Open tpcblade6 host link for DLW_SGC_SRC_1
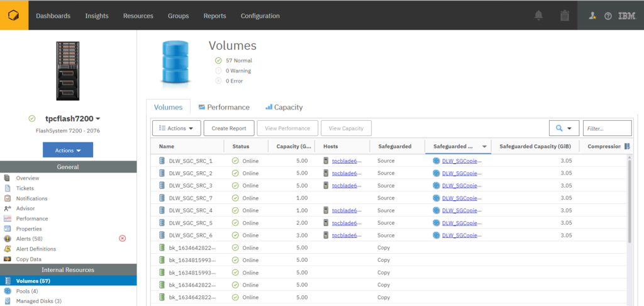Image resolution: width=644 pixels, height=306 pixels. [x=347, y=161]
